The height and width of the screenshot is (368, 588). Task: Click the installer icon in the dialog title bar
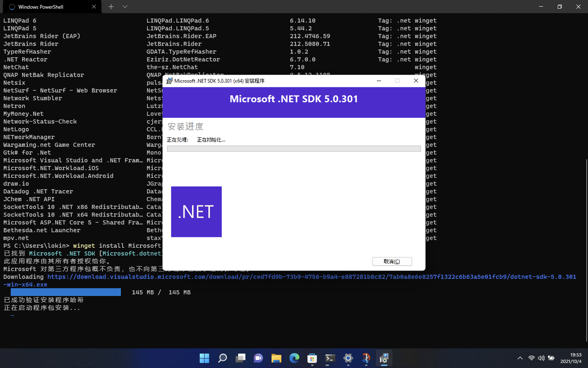[169, 81]
